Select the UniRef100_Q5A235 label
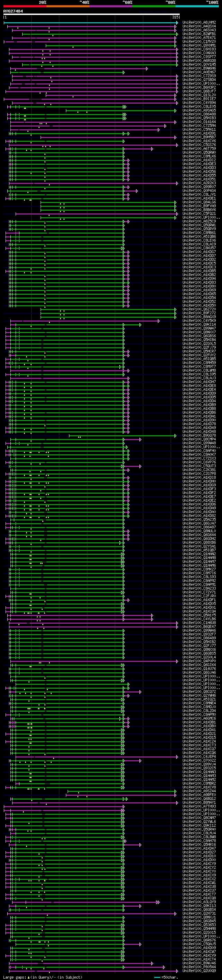 point(199,519)
